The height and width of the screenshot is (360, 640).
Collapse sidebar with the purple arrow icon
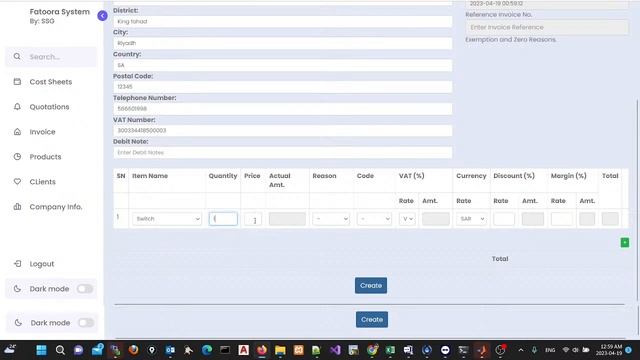(102, 16)
